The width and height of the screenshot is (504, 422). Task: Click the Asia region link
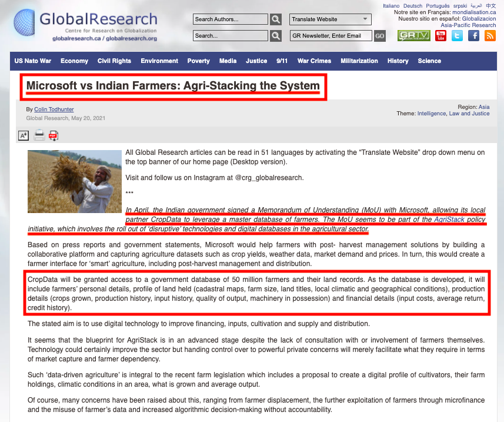pos(484,107)
